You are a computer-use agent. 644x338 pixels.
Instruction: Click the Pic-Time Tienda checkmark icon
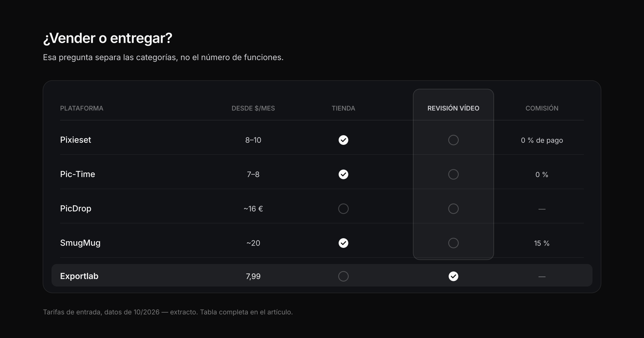click(x=343, y=174)
